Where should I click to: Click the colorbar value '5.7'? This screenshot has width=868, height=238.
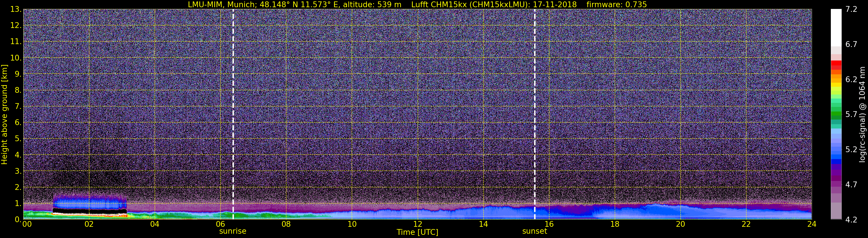point(851,115)
